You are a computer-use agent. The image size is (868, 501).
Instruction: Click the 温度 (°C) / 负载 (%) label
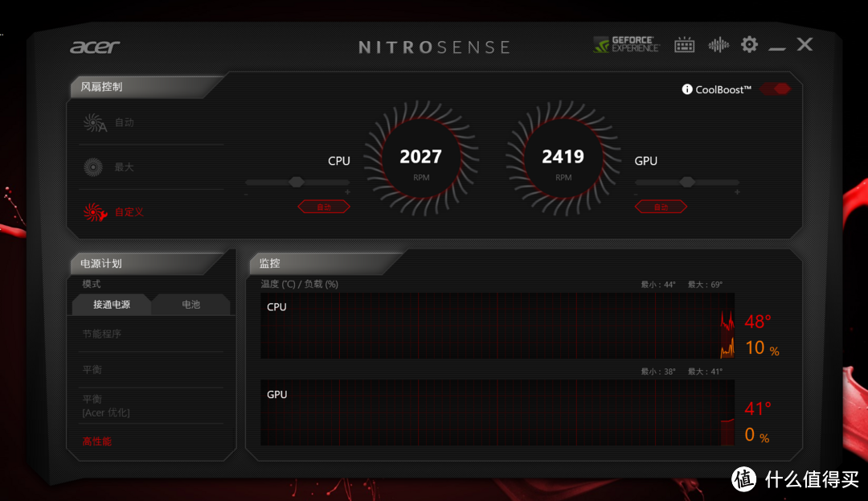point(300,284)
